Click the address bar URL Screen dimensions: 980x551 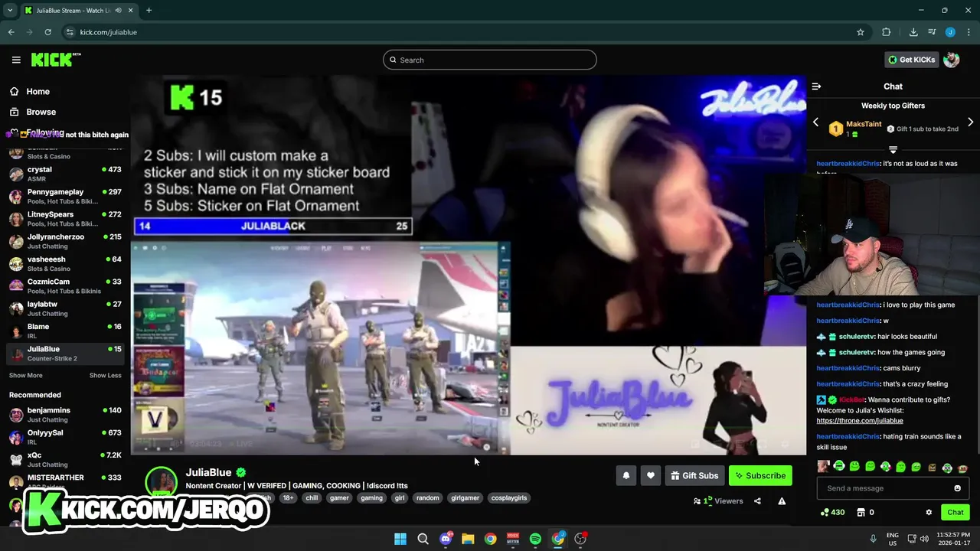click(109, 32)
